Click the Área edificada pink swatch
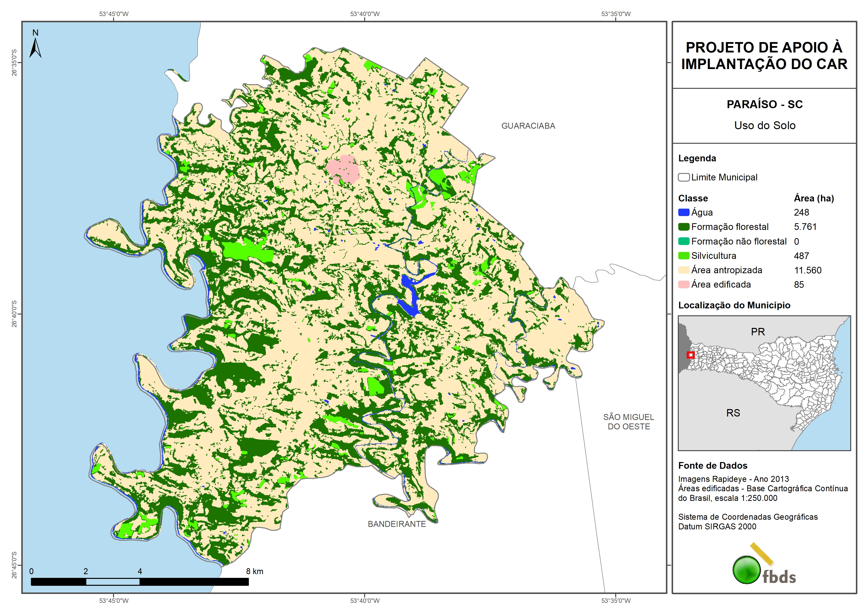The width and height of the screenshot is (868, 614). click(x=683, y=285)
